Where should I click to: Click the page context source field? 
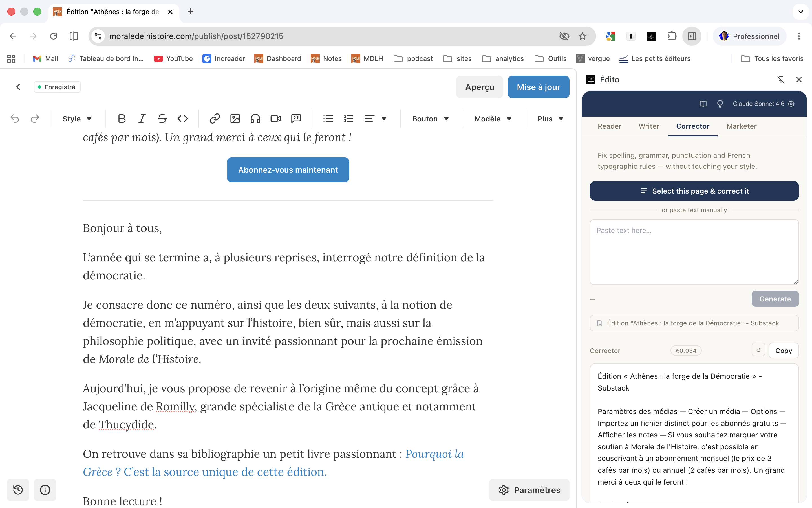pos(694,323)
